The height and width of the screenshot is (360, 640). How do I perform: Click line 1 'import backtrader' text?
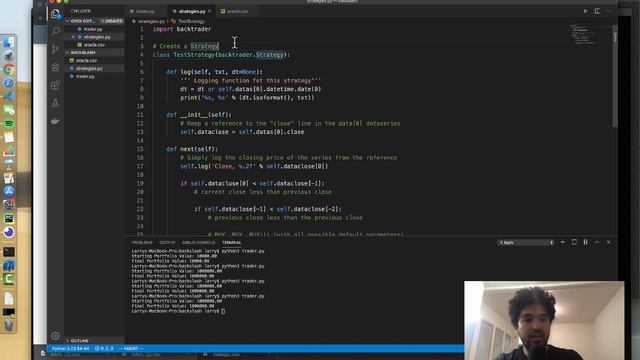[182, 29]
